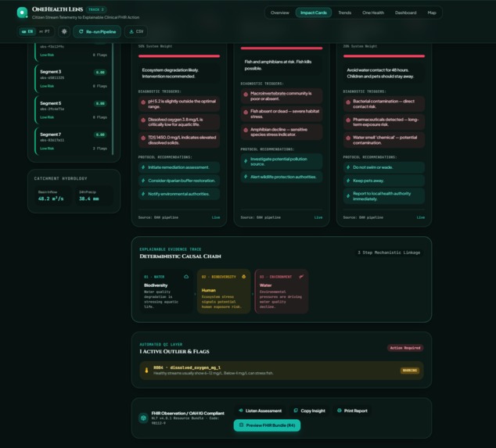This screenshot has height=448, width=496.
Task: Click the red bar on the 50% System Weight card
Action: click(x=179, y=56)
